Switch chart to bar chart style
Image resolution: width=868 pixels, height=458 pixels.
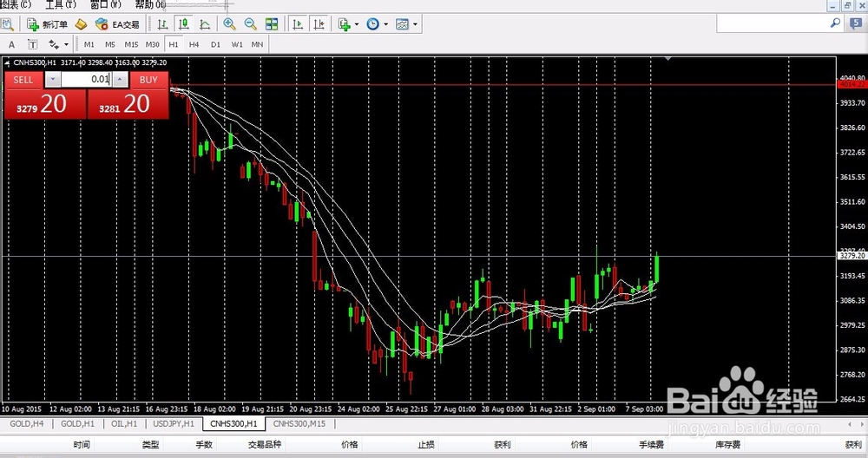163,24
